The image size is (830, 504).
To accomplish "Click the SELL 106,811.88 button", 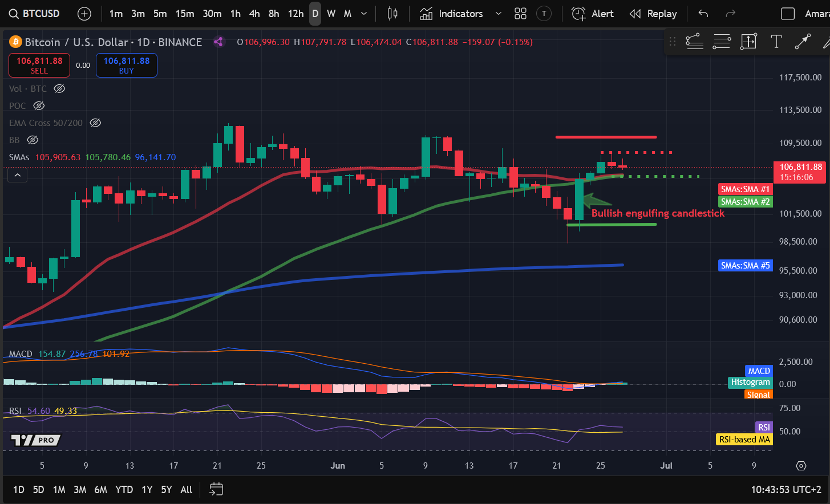I will pyautogui.click(x=39, y=65).
